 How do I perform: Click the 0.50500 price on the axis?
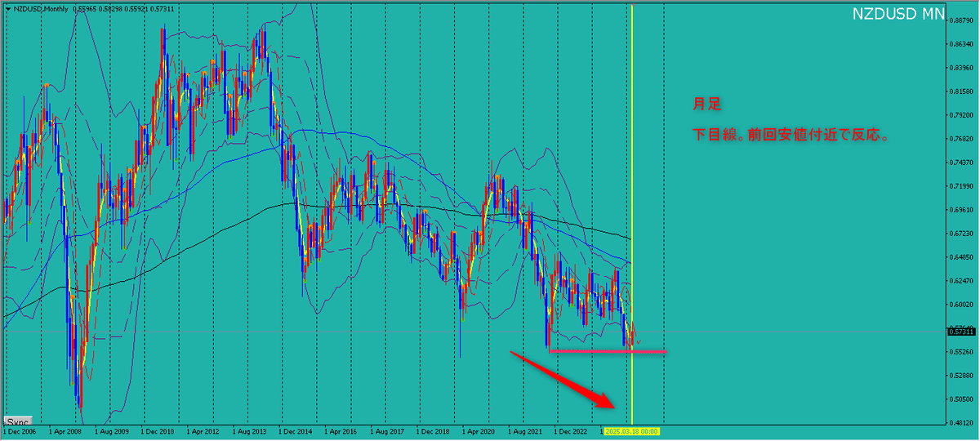[x=962, y=399]
